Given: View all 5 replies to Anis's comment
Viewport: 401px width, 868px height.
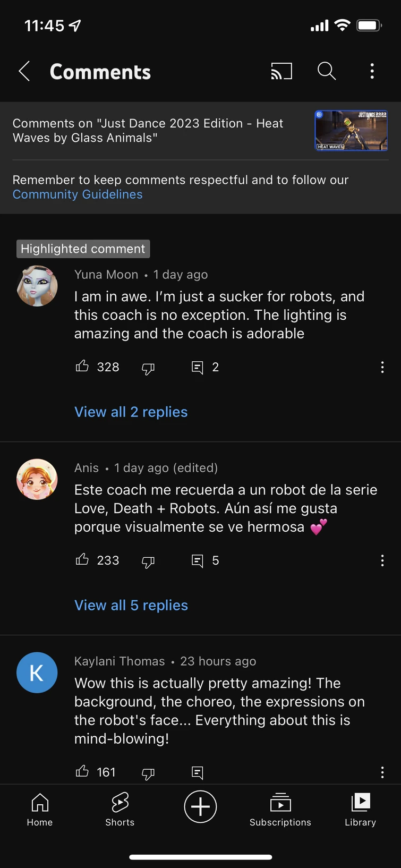Looking at the screenshot, I should click(x=131, y=605).
